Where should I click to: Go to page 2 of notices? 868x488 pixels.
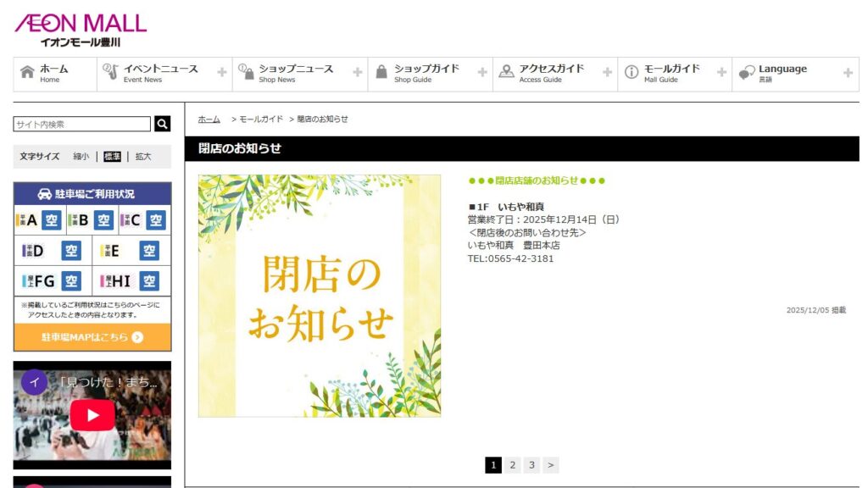[513, 465]
